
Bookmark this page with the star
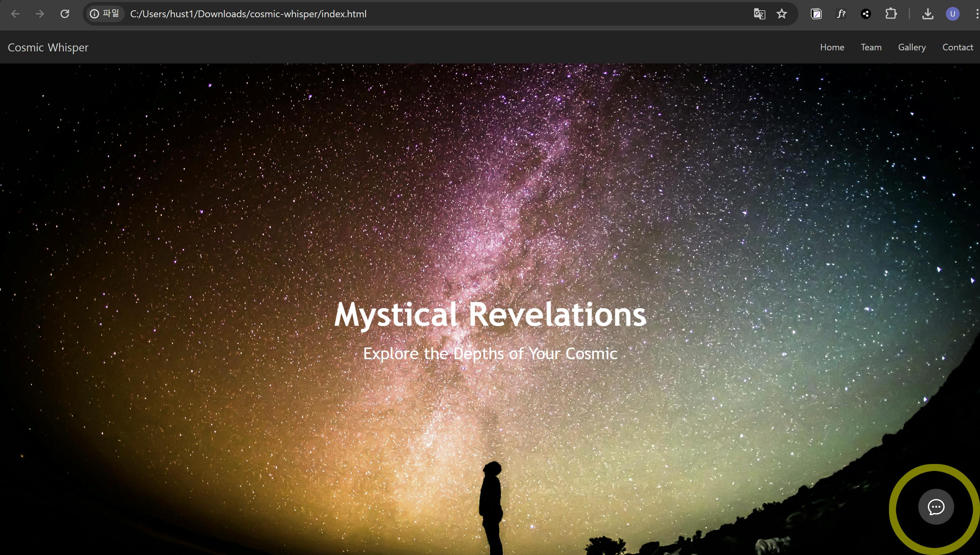coord(782,14)
